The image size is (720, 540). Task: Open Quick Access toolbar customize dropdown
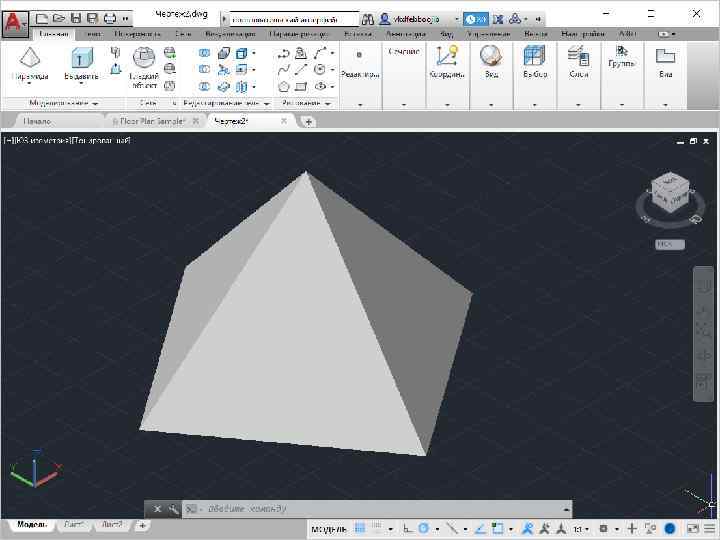point(125,19)
